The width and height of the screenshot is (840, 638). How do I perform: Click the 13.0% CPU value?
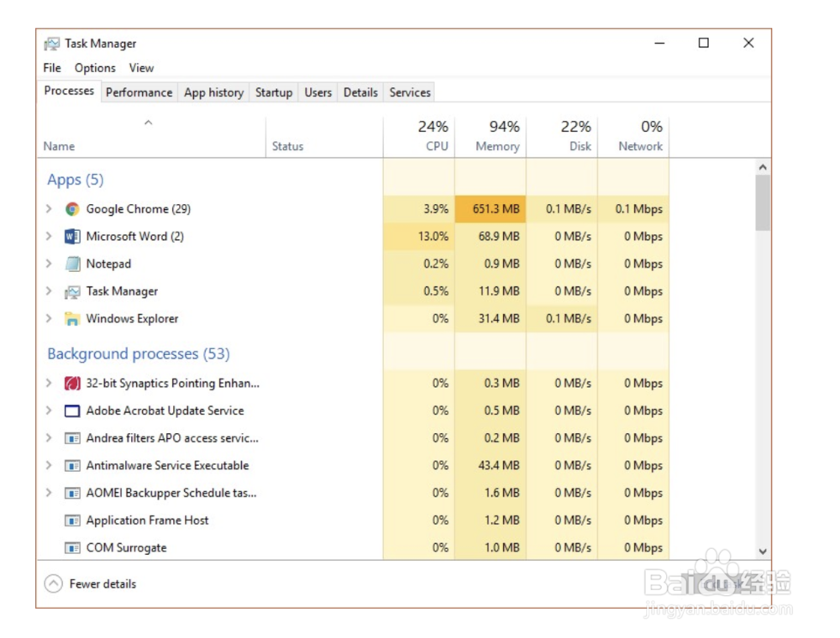point(433,236)
